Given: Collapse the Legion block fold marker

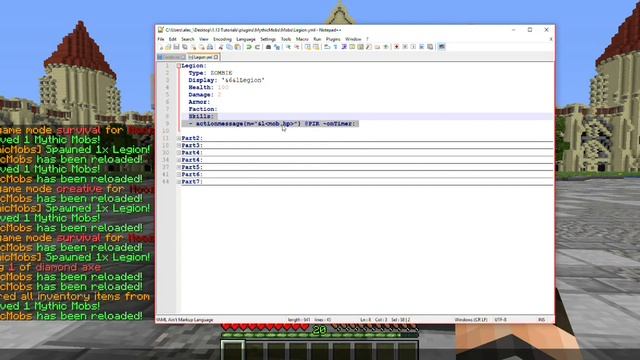Looking at the screenshot, I should pyautogui.click(x=178, y=66).
